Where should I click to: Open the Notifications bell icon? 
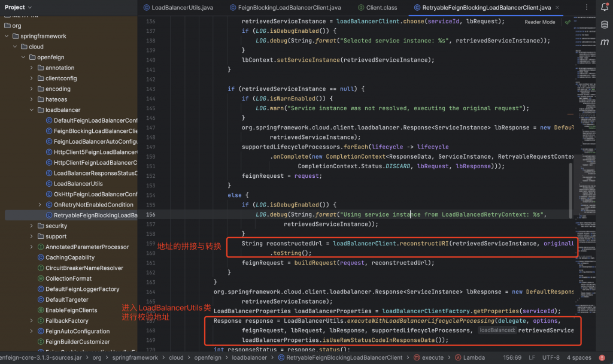tap(605, 7)
